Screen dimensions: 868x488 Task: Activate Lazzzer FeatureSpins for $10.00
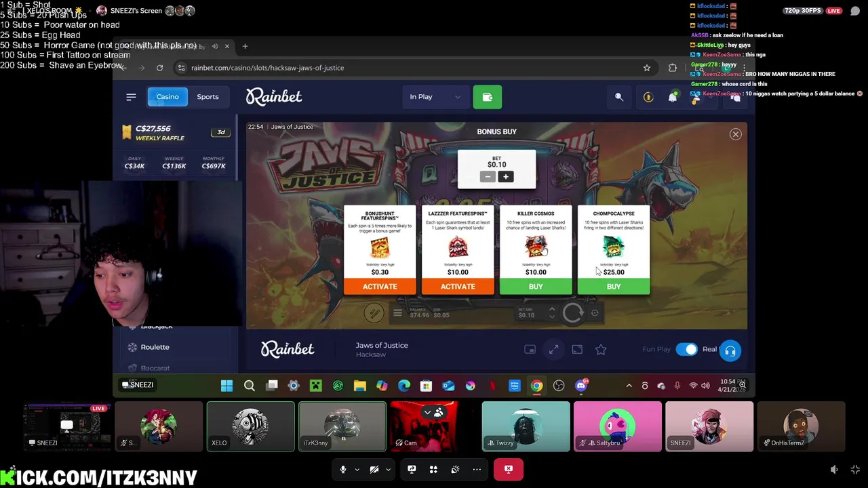[458, 287]
